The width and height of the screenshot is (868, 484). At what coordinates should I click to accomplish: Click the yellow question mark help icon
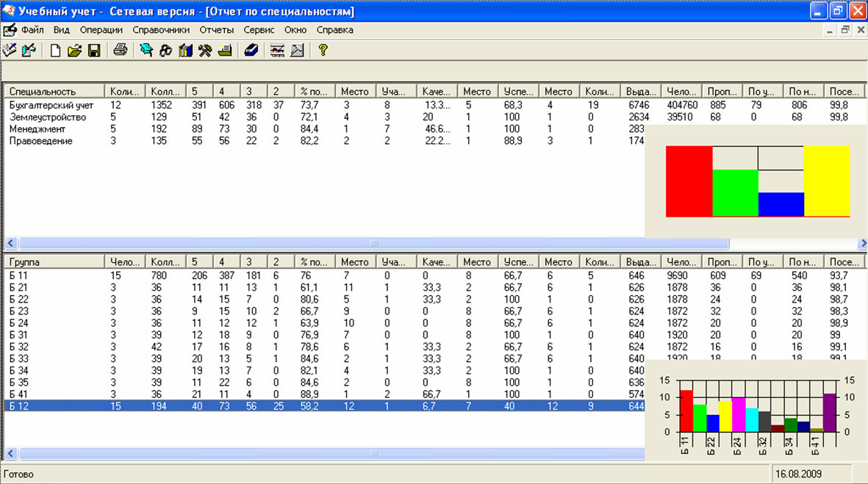[x=322, y=51]
